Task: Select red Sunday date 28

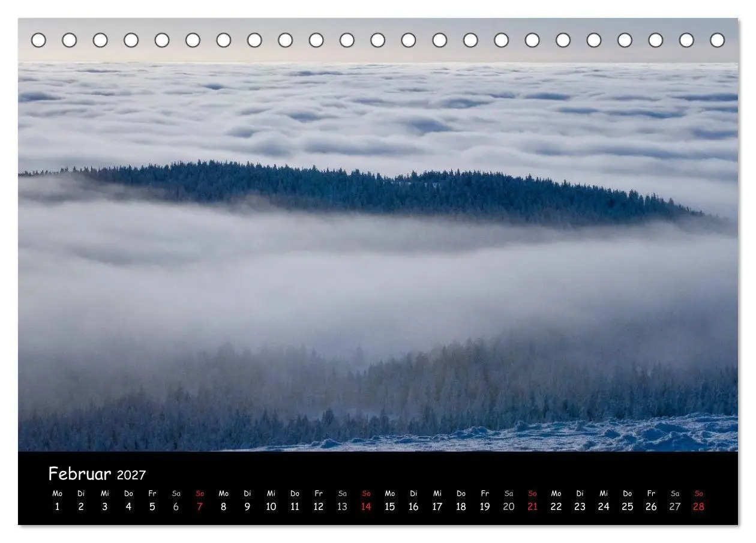Action: (x=698, y=506)
